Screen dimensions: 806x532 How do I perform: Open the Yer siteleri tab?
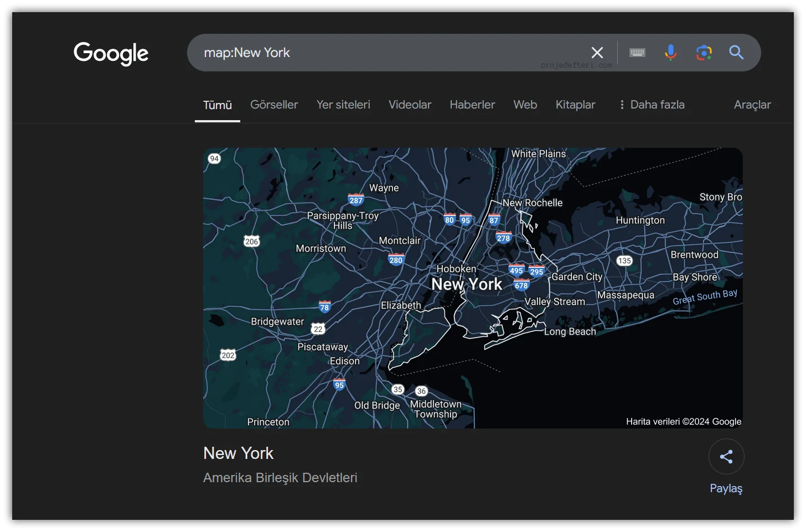click(343, 105)
